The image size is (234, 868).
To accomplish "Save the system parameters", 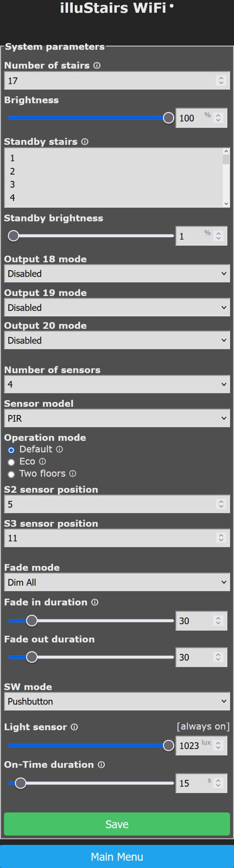I will click(117, 824).
